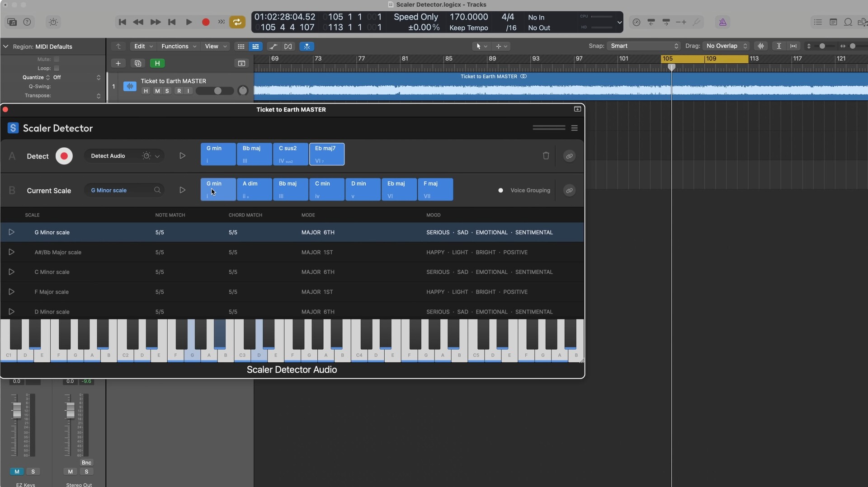Click the search icon in Current Scale field
The height and width of the screenshot is (487, 868).
[x=157, y=190]
